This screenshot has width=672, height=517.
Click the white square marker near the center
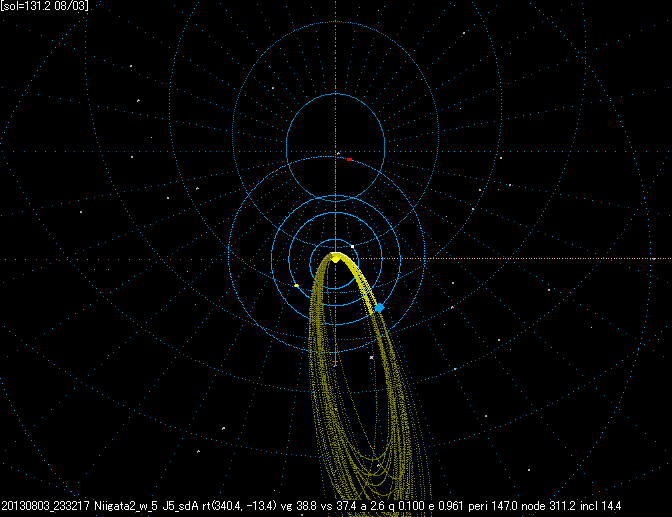click(x=353, y=246)
